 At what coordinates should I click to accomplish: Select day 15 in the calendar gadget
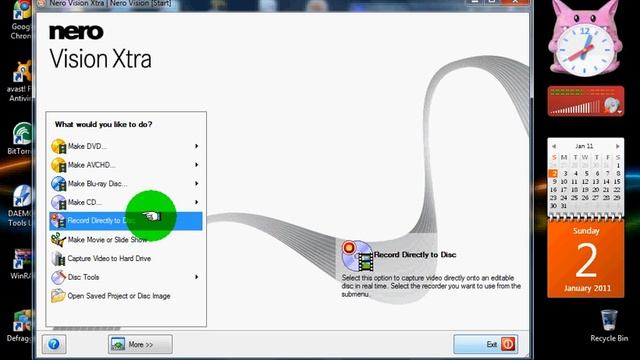point(617,182)
